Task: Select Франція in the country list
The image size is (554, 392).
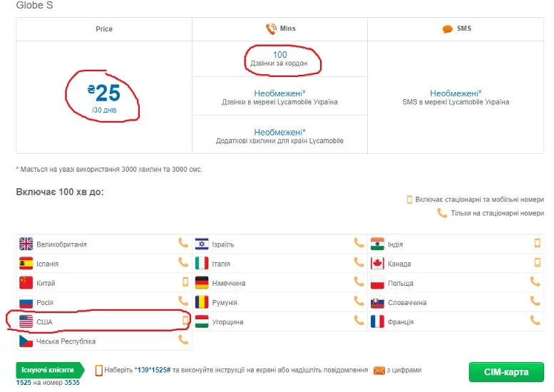Action: coord(401,321)
